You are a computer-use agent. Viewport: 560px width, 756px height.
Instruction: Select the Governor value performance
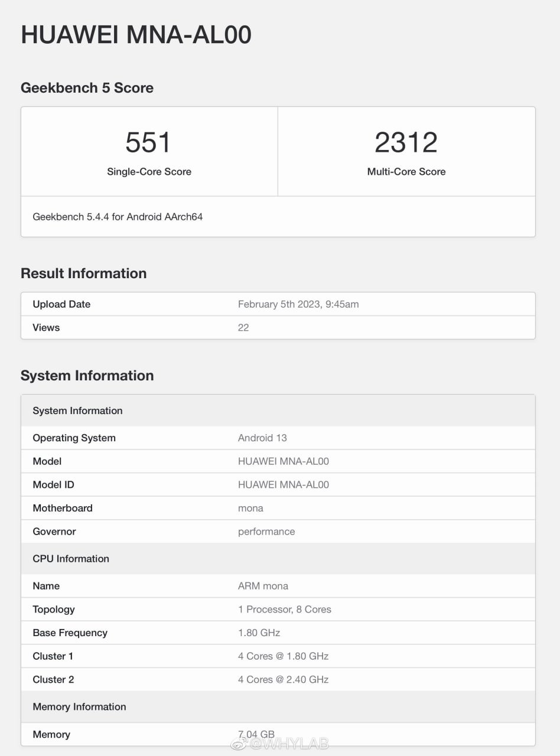point(266,532)
